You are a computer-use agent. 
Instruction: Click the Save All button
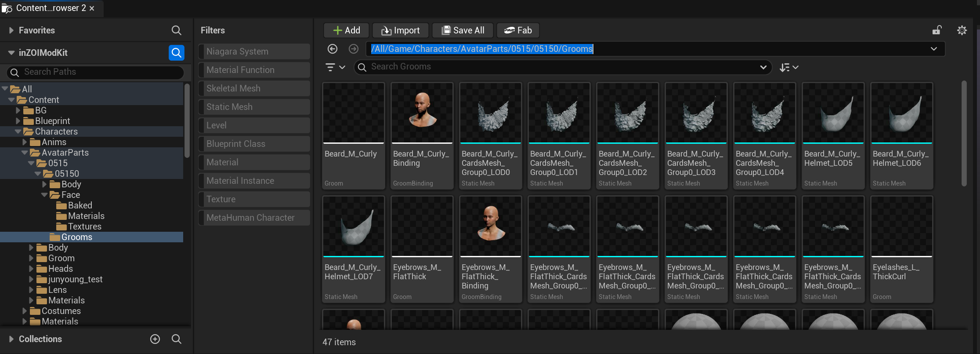point(463,30)
